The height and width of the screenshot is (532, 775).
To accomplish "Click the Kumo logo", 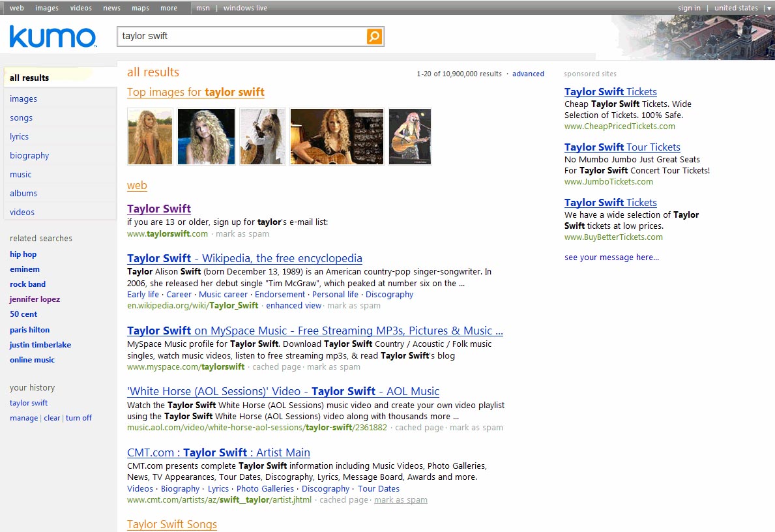I will [x=53, y=37].
